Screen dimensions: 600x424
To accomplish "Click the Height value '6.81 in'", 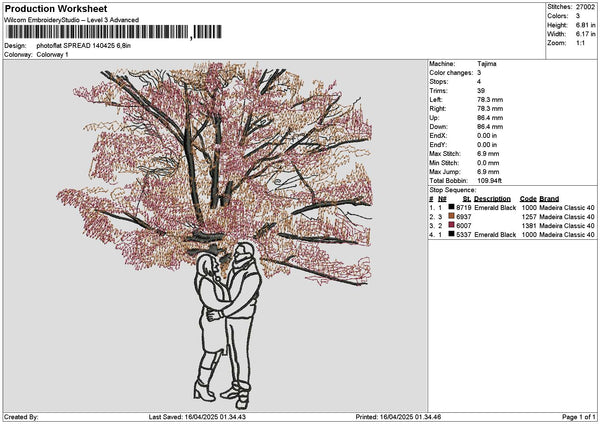I will tap(585, 25).
